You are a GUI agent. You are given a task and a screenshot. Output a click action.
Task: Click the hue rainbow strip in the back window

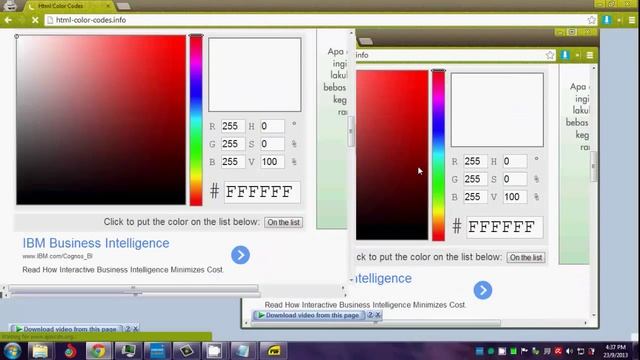coord(438,156)
